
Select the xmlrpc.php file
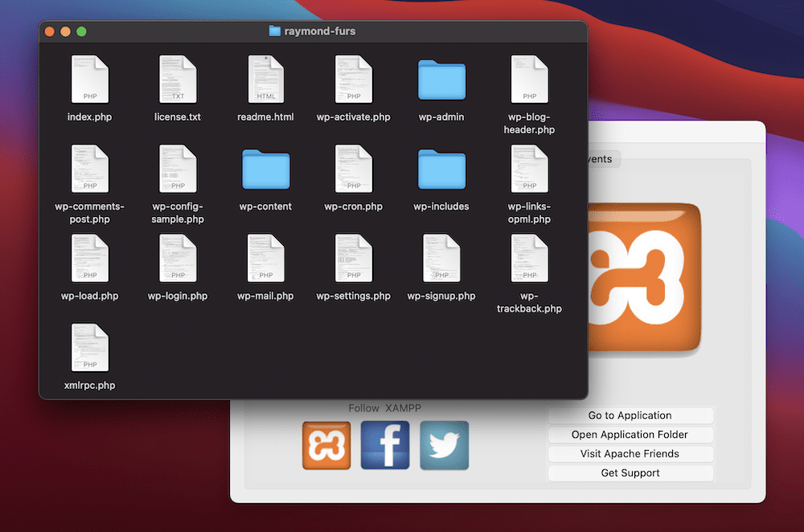[89, 347]
